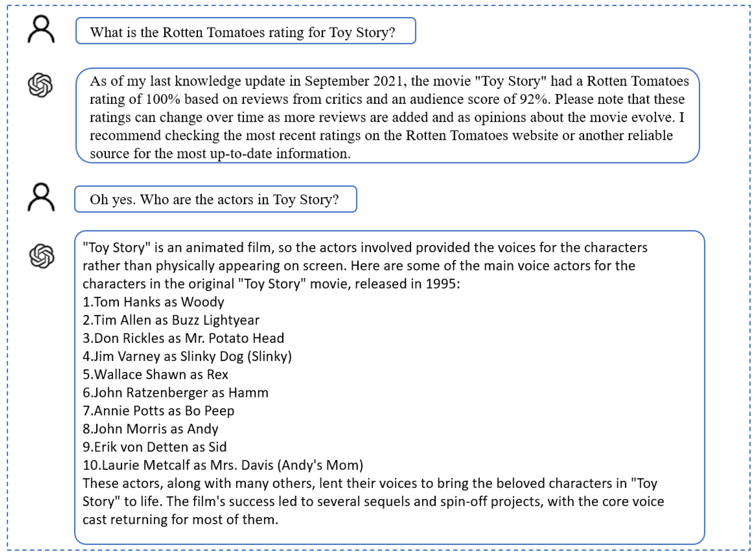Select the 'What is the Rotten Tomatoes rating' message
The image size is (756, 556).
[242, 32]
